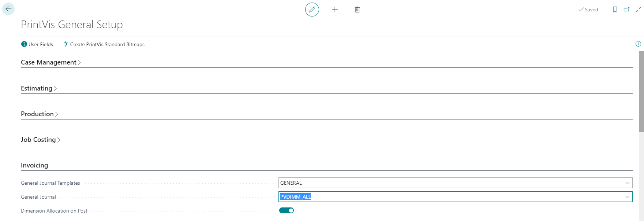Expand the Production section
644x221 pixels.
pos(40,114)
